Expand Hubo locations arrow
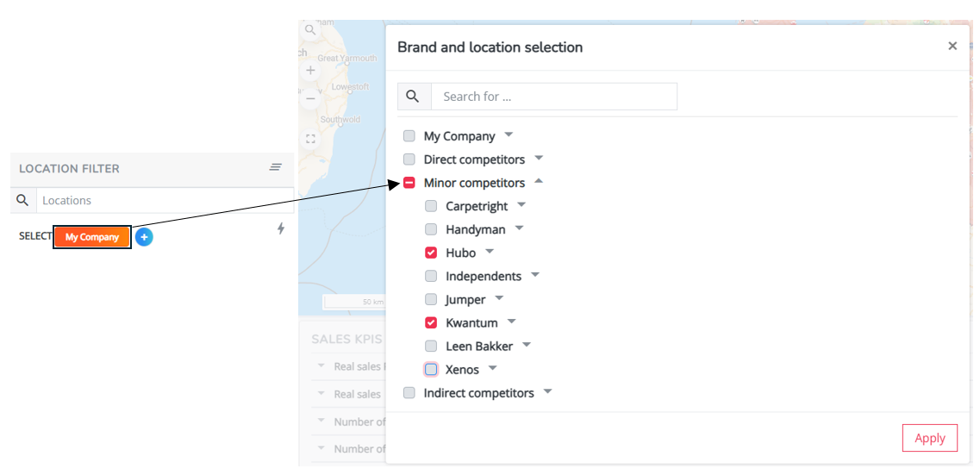 (490, 251)
